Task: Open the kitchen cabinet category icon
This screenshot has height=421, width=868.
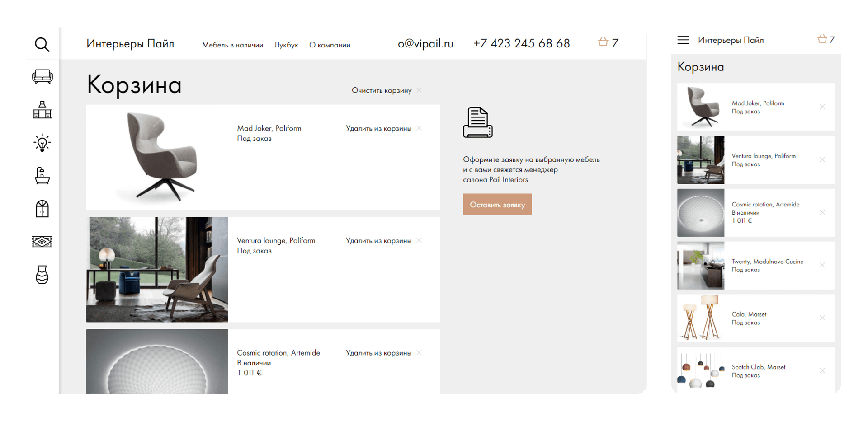Action: 42,110
